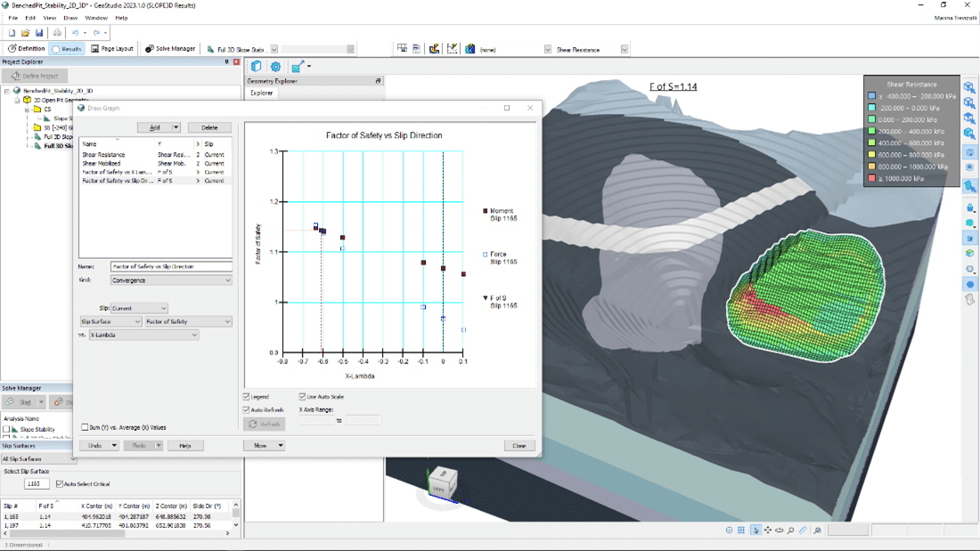Click the 3D view contour icon on toolbar
Image resolution: width=980 pixels, height=551 pixels.
click(470, 49)
